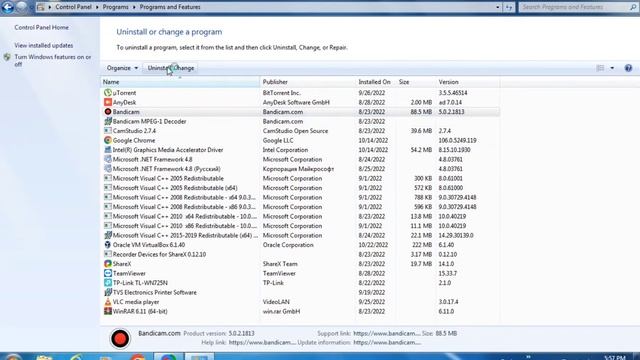Click Uninstall/Change button

pyautogui.click(x=171, y=68)
